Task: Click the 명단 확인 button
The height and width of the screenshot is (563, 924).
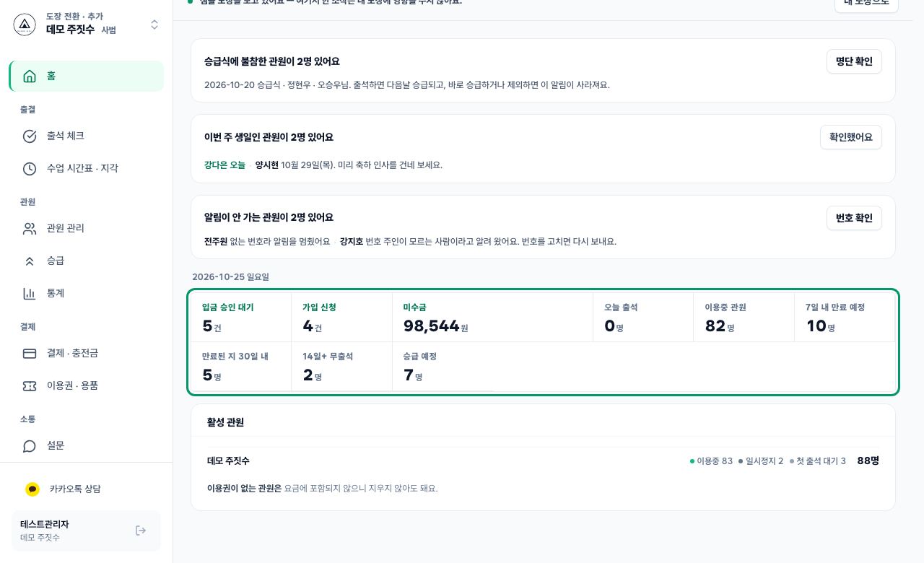Action: click(854, 61)
